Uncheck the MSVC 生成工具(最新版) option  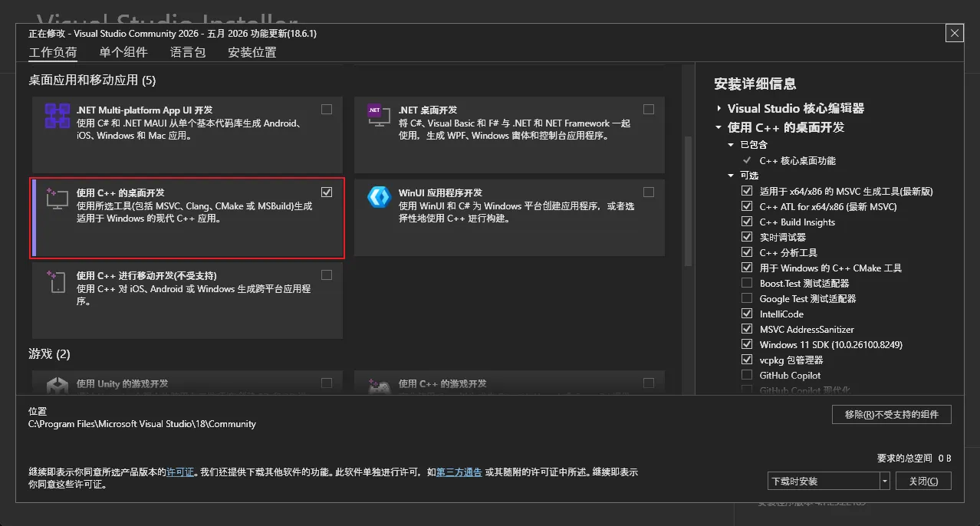pos(747,191)
